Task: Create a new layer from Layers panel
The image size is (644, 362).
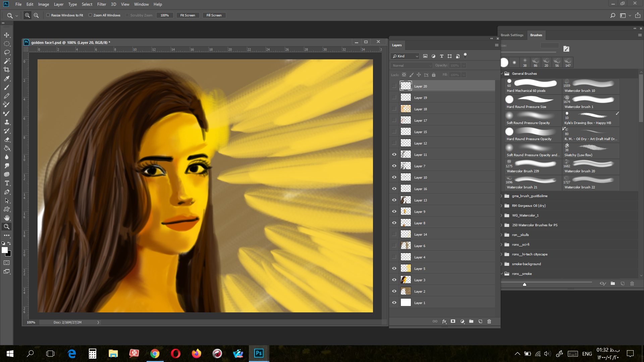Action: point(480,321)
